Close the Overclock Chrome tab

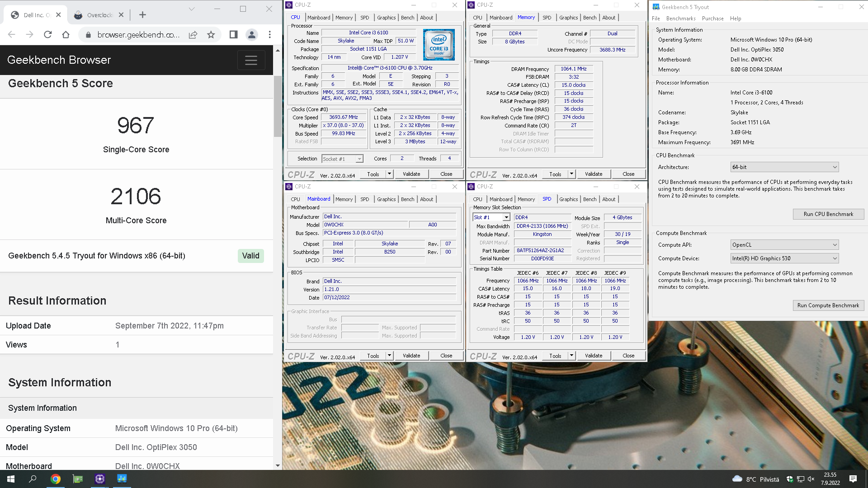click(x=121, y=15)
